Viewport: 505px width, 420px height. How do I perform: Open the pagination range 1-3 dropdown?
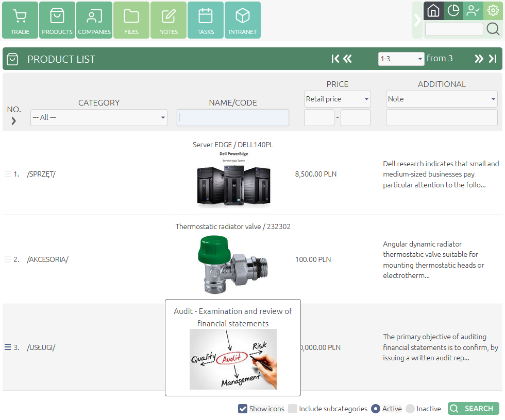pyautogui.click(x=401, y=59)
